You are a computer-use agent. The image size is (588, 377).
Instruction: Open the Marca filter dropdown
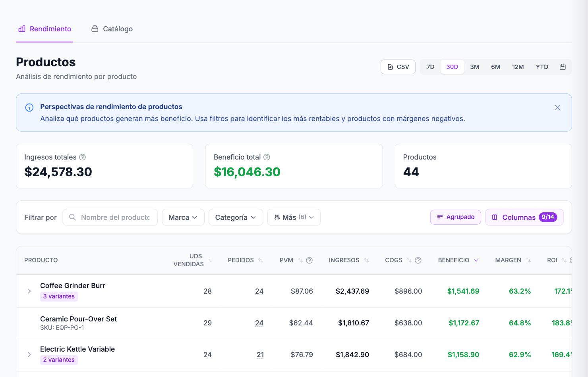click(x=183, y=217)
